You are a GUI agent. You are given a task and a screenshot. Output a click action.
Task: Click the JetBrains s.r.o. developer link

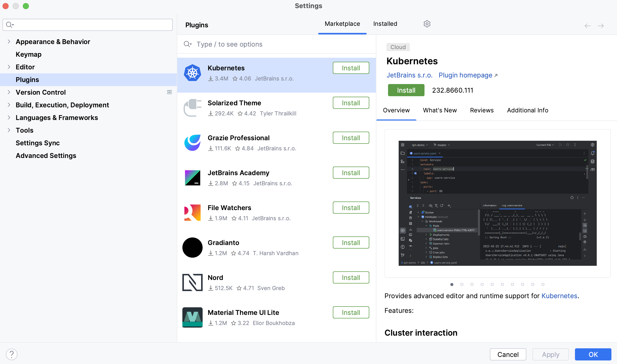point(409,75)
